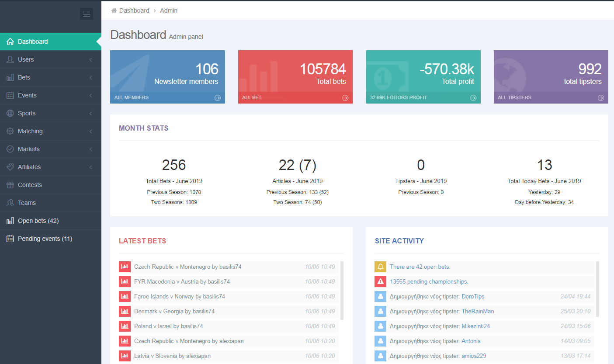614x364 pixels.
Task: Click the arrow icon on All Bet card
Action: 345,98
